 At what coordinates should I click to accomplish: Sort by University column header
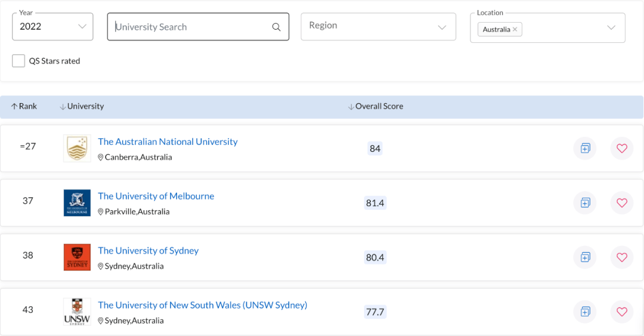[82, 106]
